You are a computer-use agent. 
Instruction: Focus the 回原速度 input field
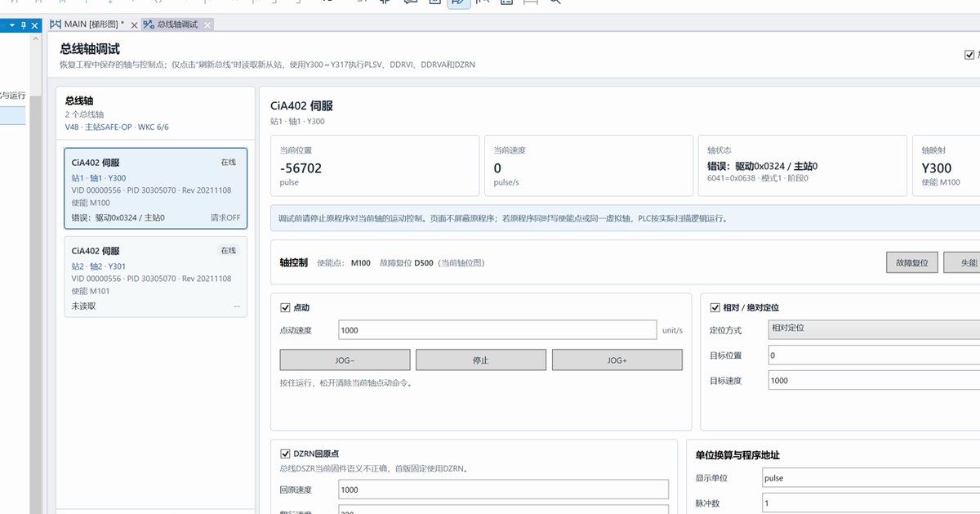click(x=503, y=489)
